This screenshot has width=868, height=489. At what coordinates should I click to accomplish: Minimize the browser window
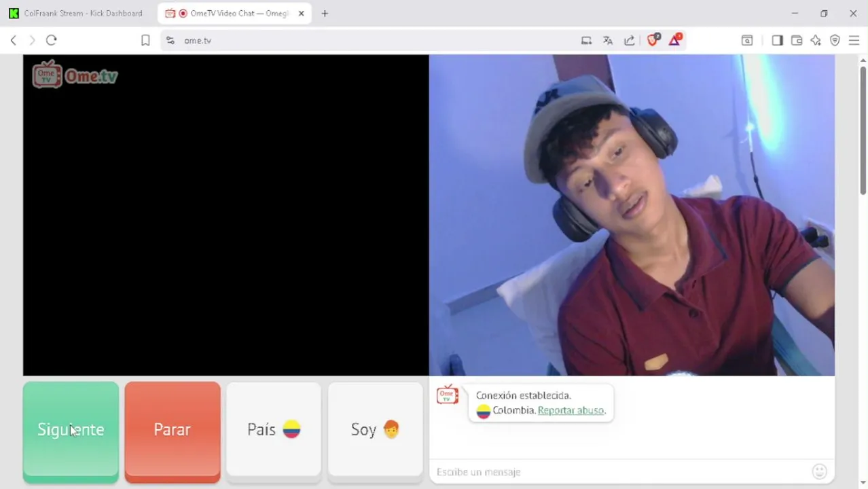[x=795, y=14]
